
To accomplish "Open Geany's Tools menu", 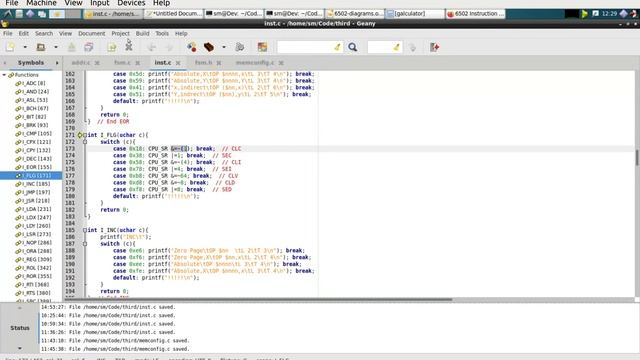I will tap(162, 33).
